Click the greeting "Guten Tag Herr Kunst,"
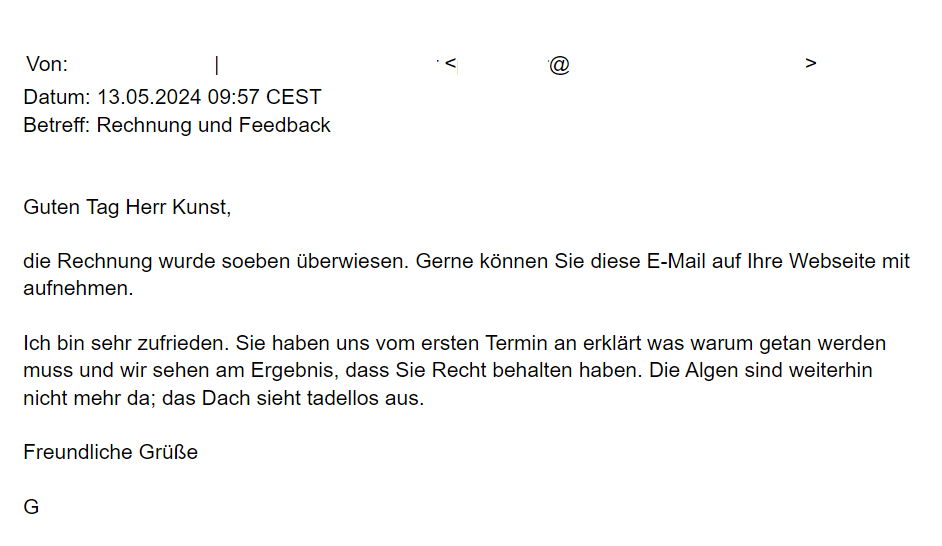 (x=127, y=207)
